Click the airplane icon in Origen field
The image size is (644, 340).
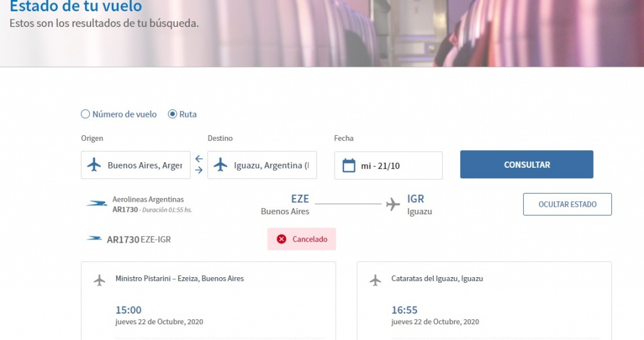pos(94,165)
